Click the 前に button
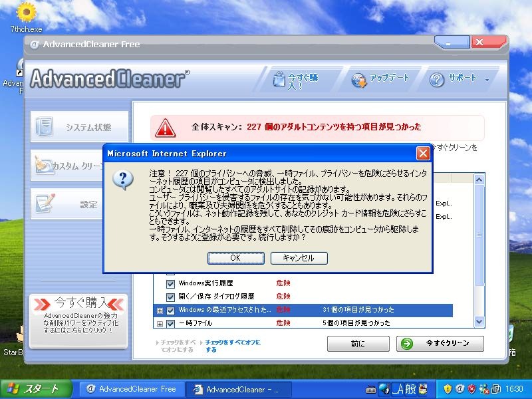The image size is (532, 399). pyautogui.click(x=358, y=344)
